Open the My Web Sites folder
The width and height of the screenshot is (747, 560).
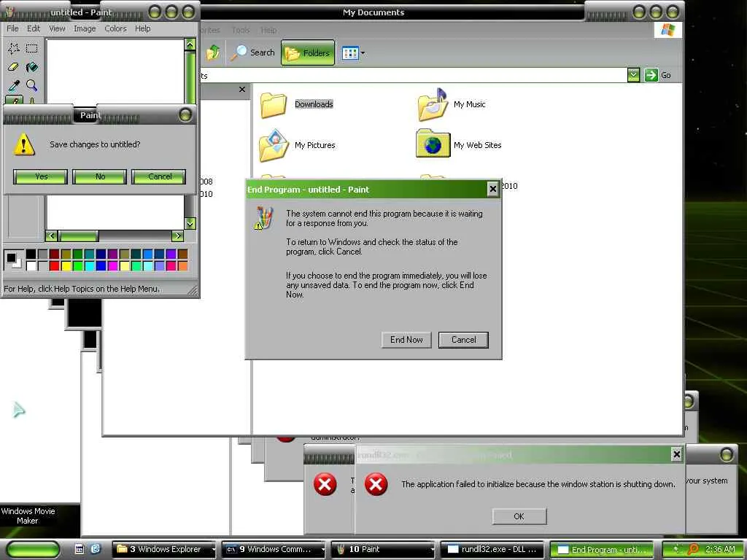(x=459, y=144)
